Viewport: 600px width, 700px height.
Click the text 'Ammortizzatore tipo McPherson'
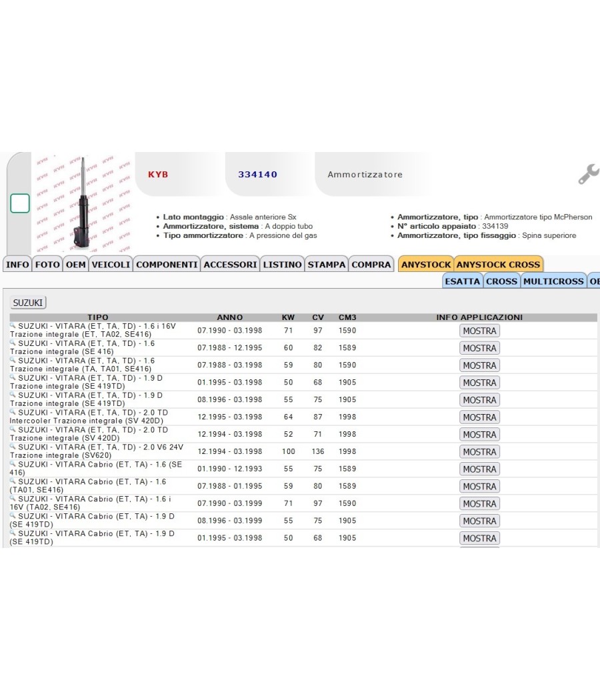539,217
